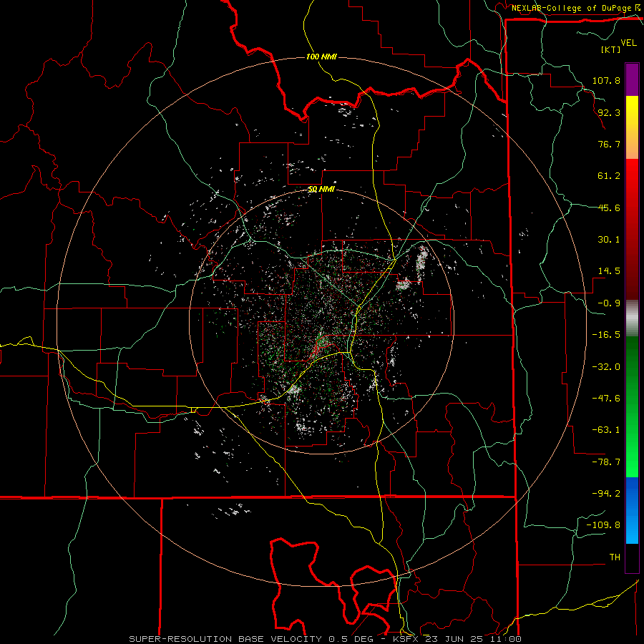The height and width of the screenshot is (644, 644).
Task: Click the 61.2 velocity scale value
Action: 609,176
